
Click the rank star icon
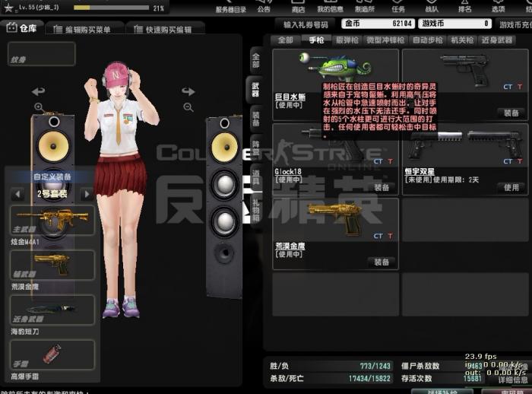8,8
